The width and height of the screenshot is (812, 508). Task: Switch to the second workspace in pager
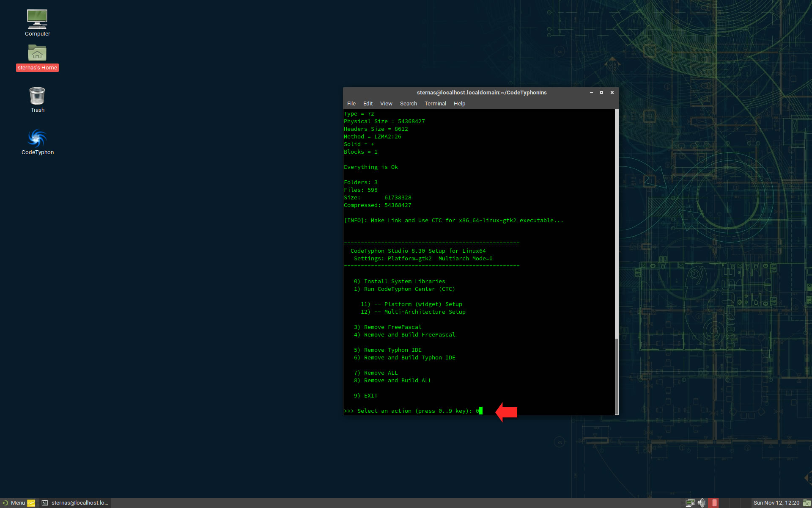(724, 503)
